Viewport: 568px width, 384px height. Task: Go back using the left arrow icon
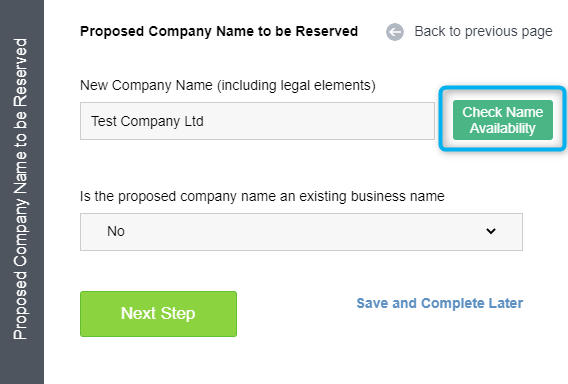394,32
